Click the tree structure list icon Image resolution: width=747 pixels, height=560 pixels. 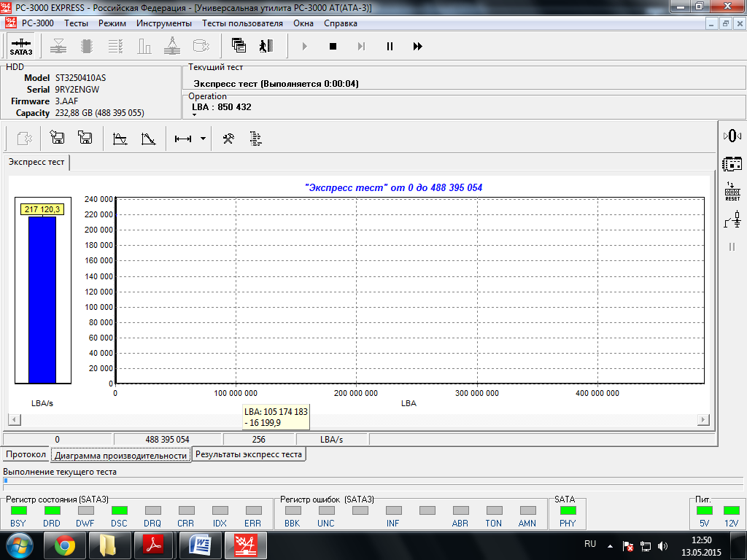coord(256,139)
